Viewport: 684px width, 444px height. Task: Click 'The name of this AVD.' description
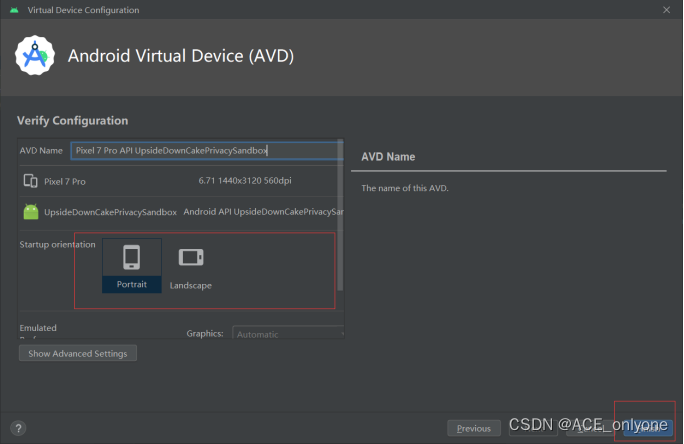405,188
